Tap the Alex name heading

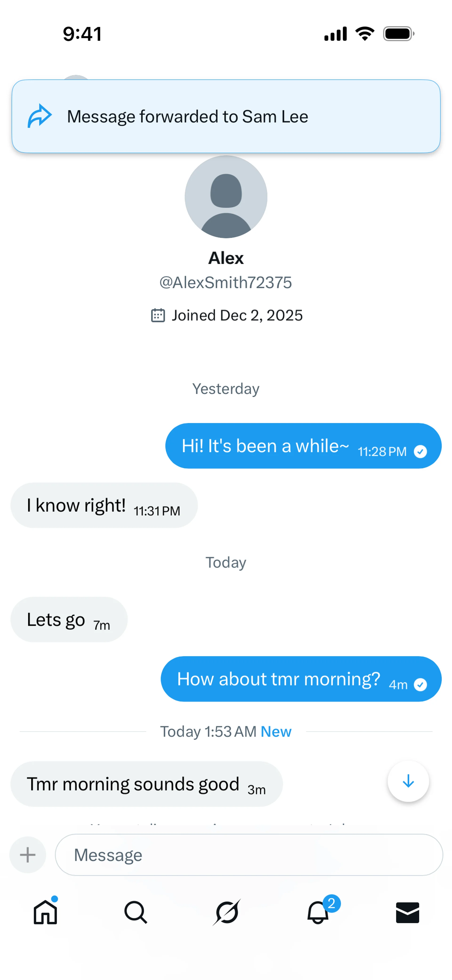tap(226, 258)
